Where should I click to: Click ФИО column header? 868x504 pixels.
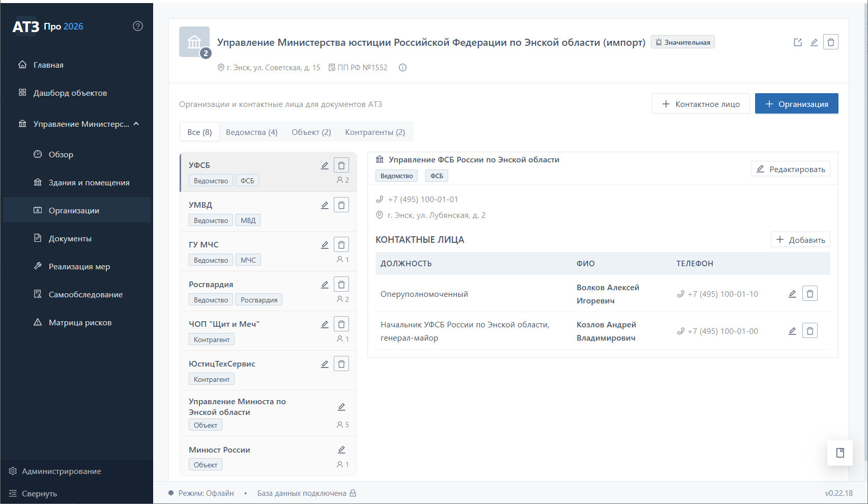[586, 263]
